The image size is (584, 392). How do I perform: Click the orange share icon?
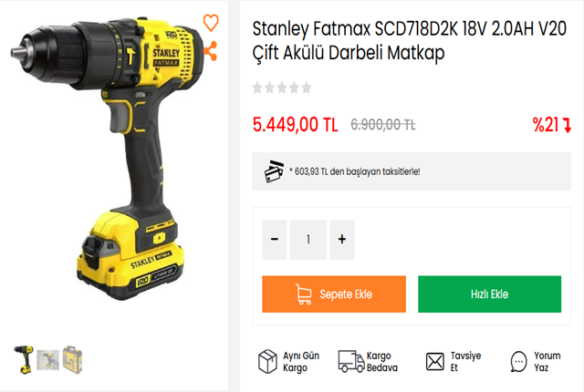coord(211,51)
